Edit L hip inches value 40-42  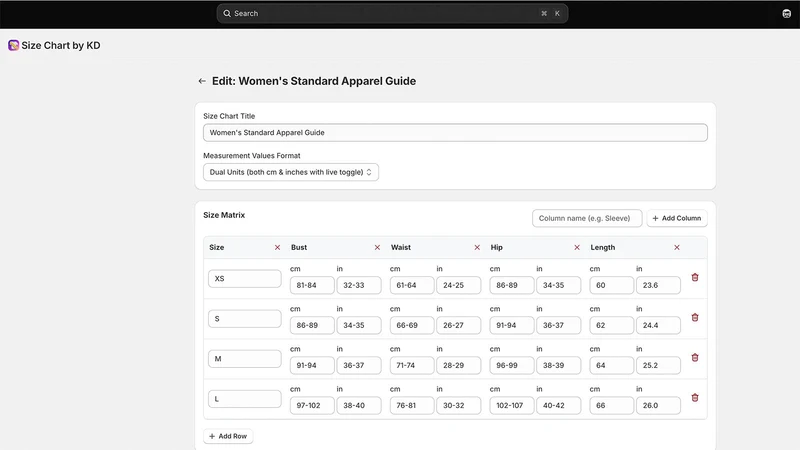(x=559, y=406)
